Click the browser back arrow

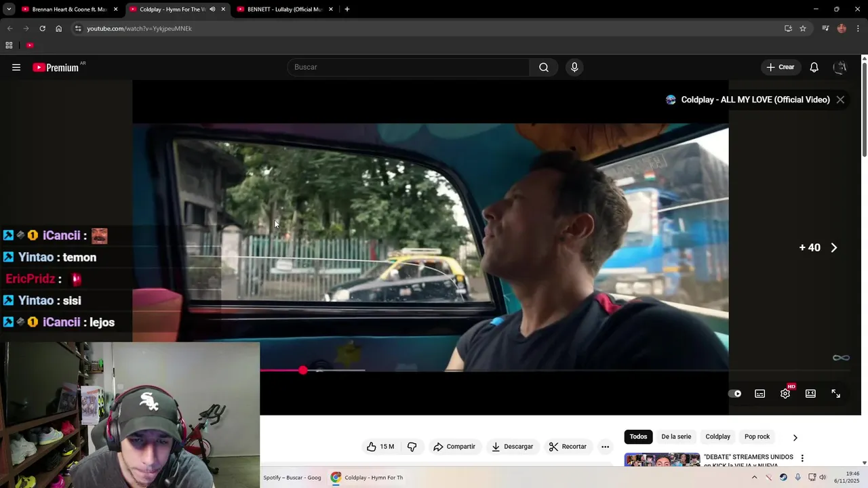[9, 28]
